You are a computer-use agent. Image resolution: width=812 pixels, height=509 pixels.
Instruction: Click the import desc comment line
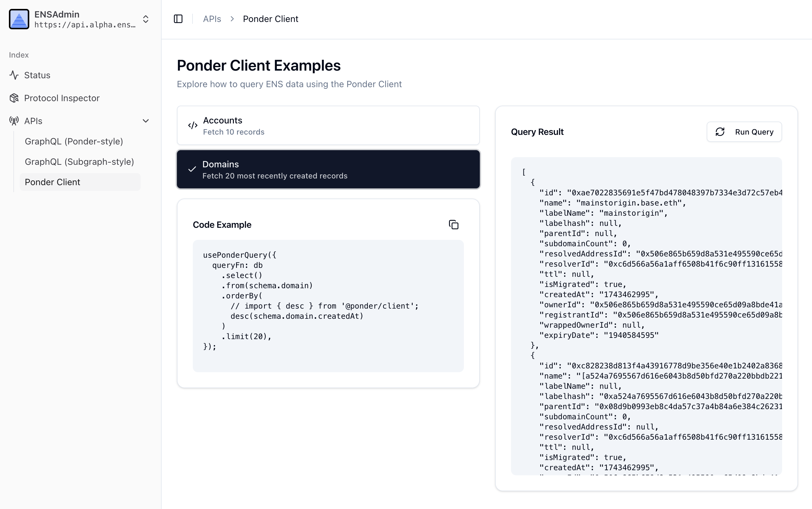tap(325, 306)
